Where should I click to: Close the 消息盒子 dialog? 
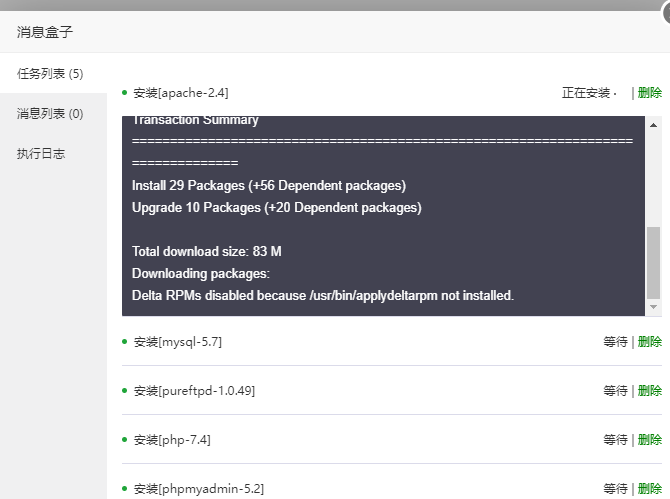666,8
